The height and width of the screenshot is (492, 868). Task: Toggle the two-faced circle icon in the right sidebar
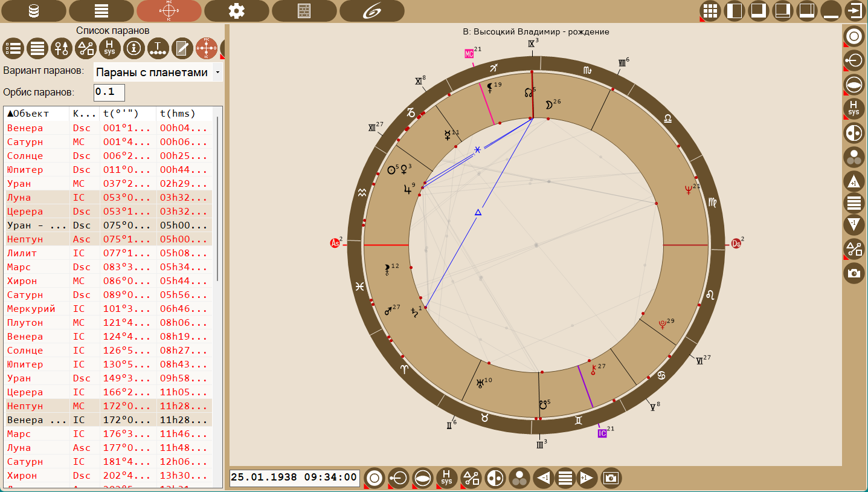(854, 133)
